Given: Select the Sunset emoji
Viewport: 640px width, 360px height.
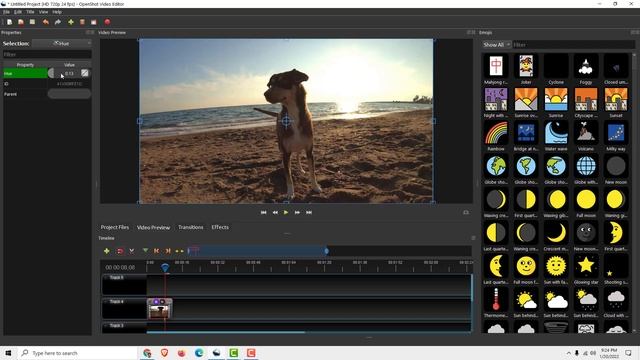Looking at the screenshot, I should point(616,99).
